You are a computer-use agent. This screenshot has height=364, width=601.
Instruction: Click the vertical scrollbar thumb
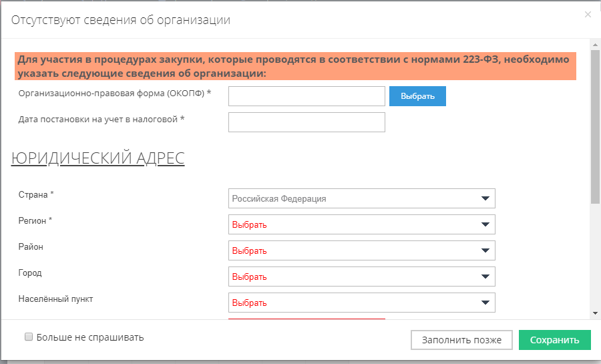tap(595, 120)
